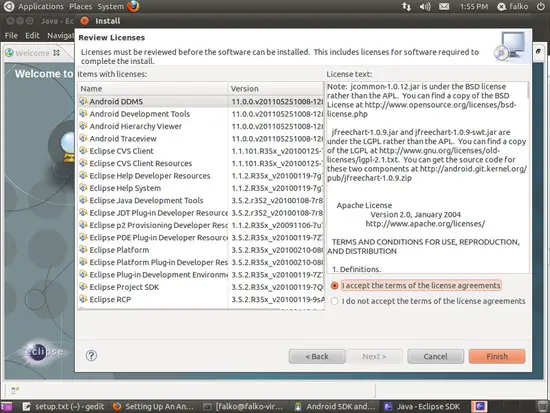Open the Places menu
The width and height of the screenshot is (550, 413).
click(80, 7)
